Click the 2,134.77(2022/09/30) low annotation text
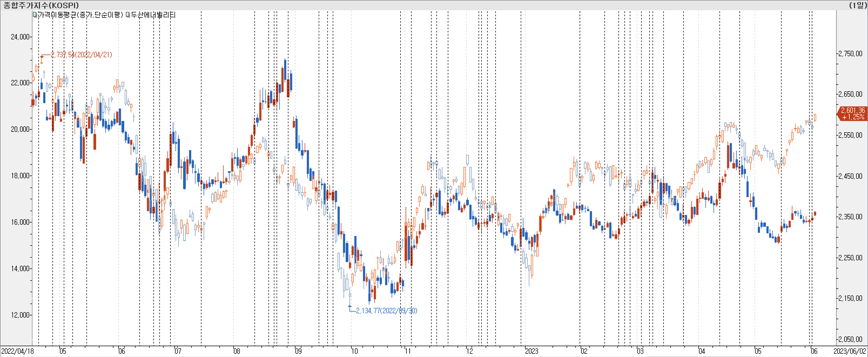Viewport: 868px width, 357px height. (x=386, y=311)
